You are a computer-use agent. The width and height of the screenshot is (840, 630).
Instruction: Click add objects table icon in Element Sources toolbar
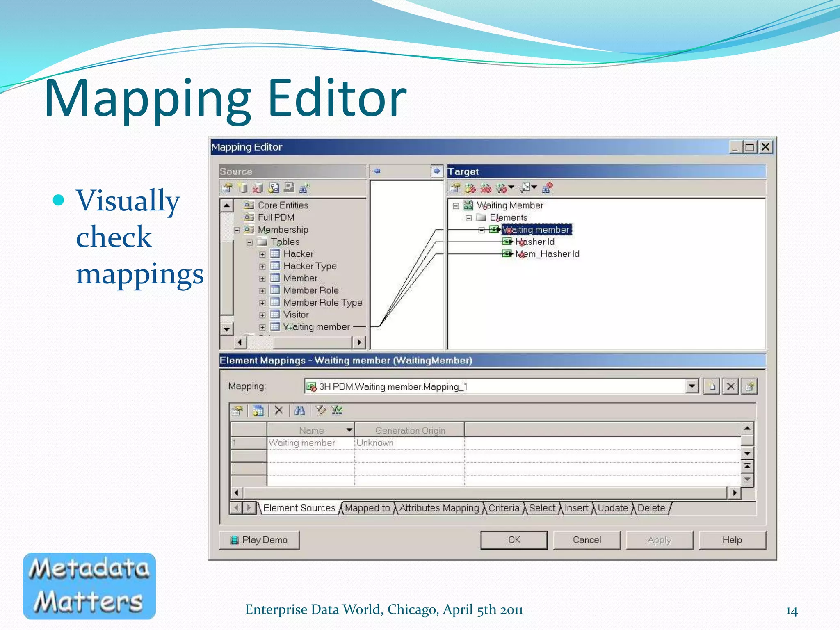click(x=258, y=411)
